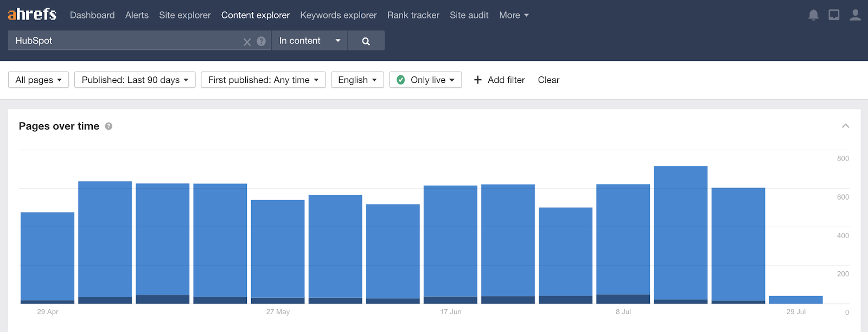Open the Keywords explorer tab
The image size is (868, 332).
(338, 15)
